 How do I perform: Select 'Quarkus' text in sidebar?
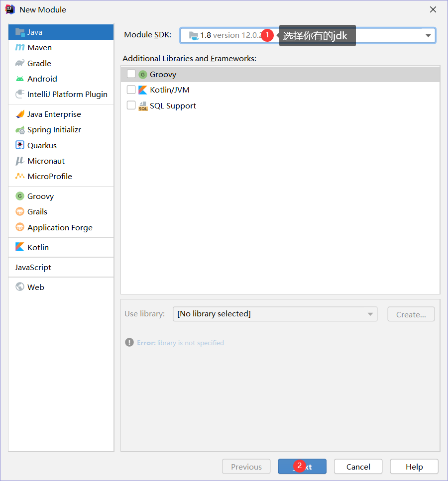(x=42, y=145)
